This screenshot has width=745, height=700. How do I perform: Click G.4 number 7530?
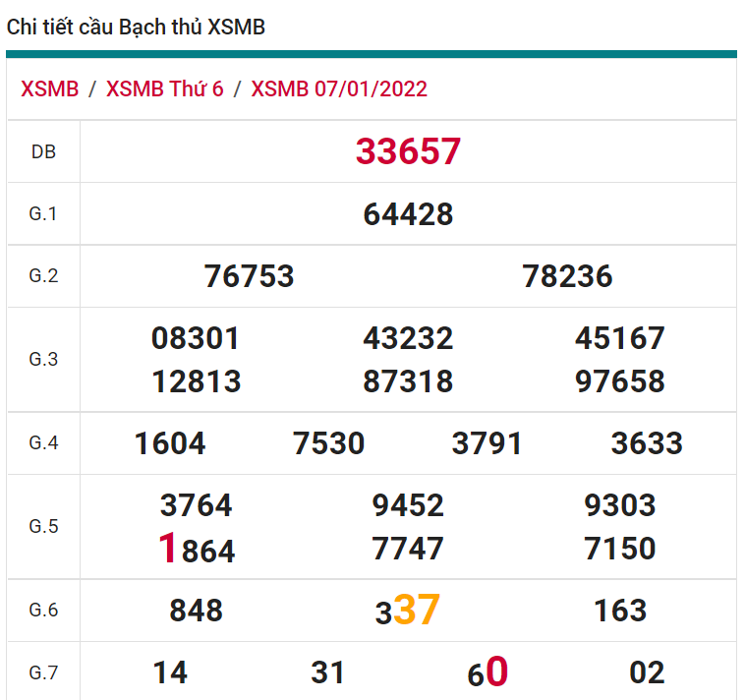(x=328, y=443)
